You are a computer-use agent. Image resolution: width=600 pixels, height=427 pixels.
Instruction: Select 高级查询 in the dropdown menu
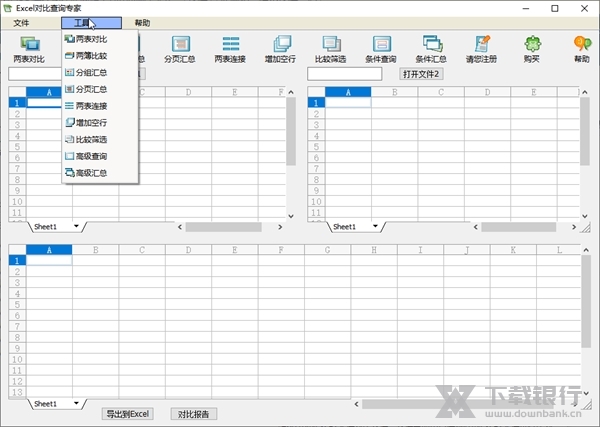click(x=91, y=156)
